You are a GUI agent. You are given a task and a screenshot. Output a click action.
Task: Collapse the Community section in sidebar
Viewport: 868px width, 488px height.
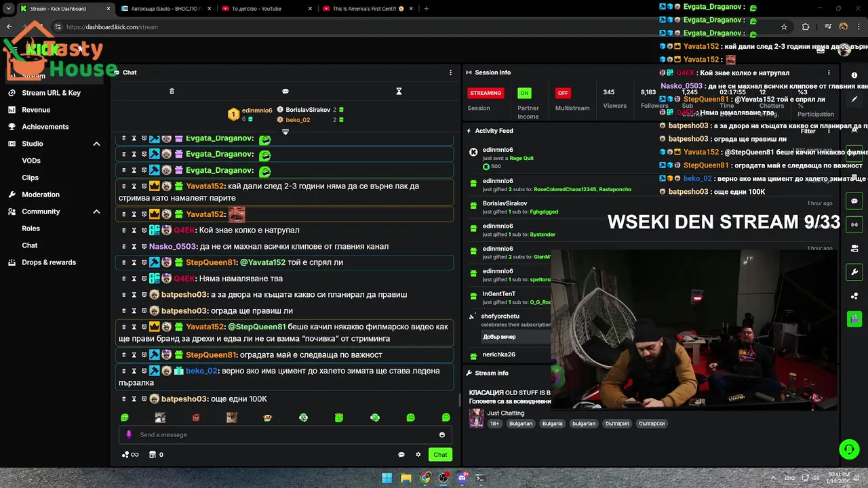[x=96, y=211]
